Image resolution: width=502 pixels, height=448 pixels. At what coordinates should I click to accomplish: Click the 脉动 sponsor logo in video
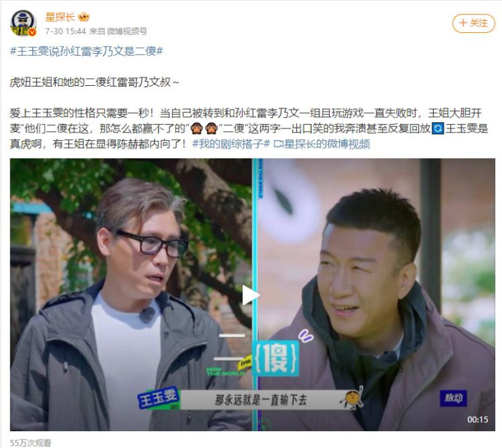(x=453, y=398)
